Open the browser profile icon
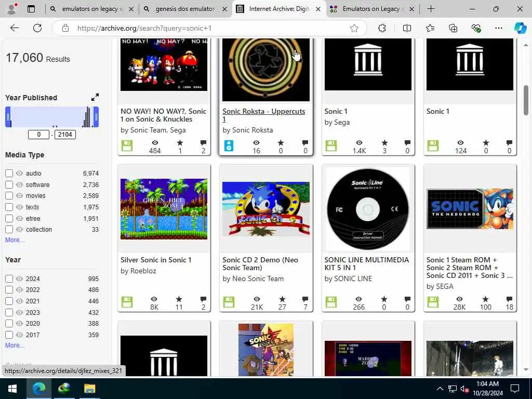Image resolution: width=532 pixels, height=399 pixels. 12,9
